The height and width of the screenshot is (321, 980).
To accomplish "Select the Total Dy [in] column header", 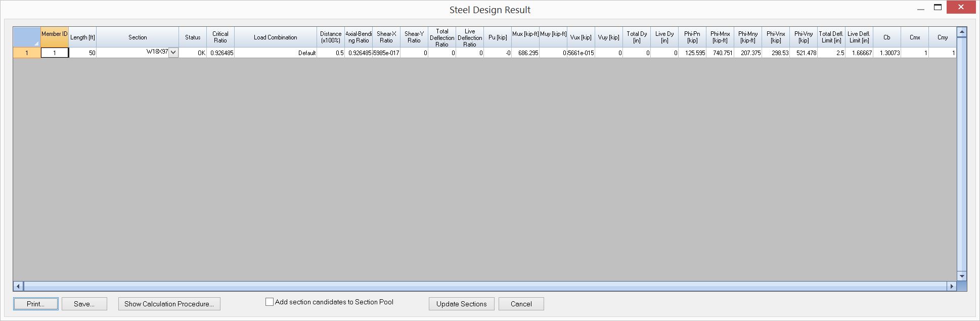I will pyautogui.click(x=637, y=37).
